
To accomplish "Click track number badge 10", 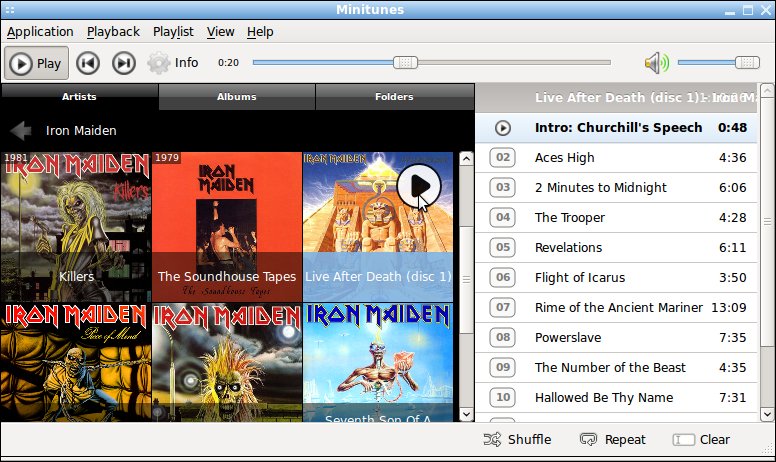I will [x=502, y=397].
